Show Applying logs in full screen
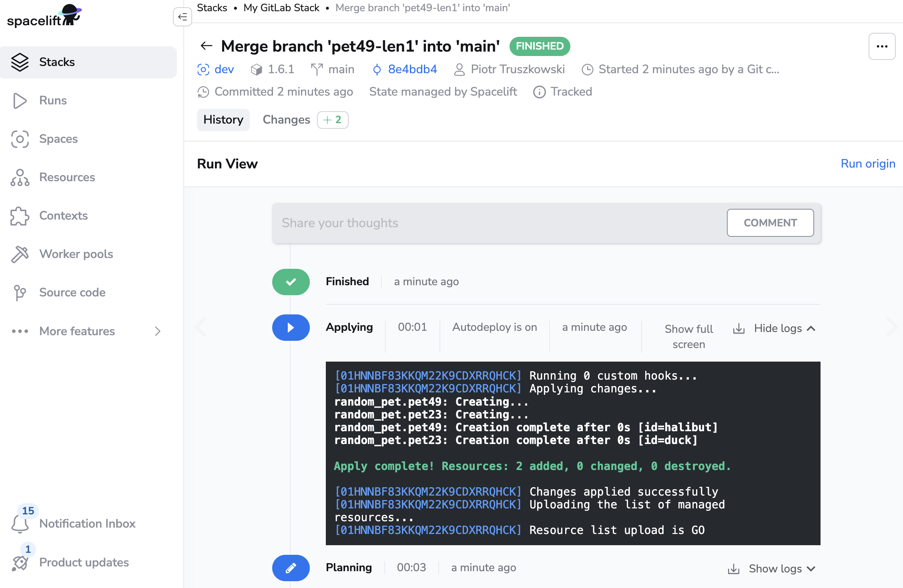 [688, 336]
